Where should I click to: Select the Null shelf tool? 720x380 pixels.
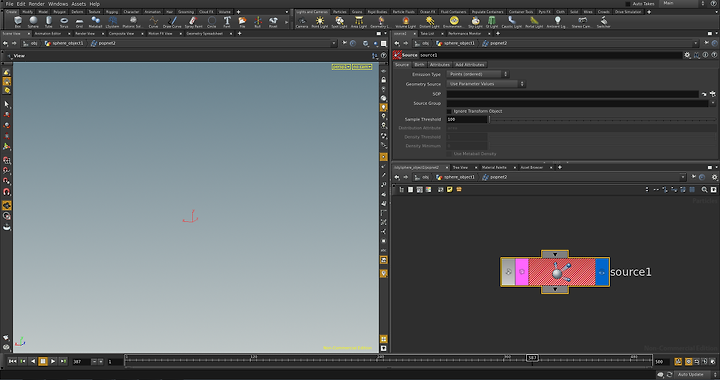[258, 22]
